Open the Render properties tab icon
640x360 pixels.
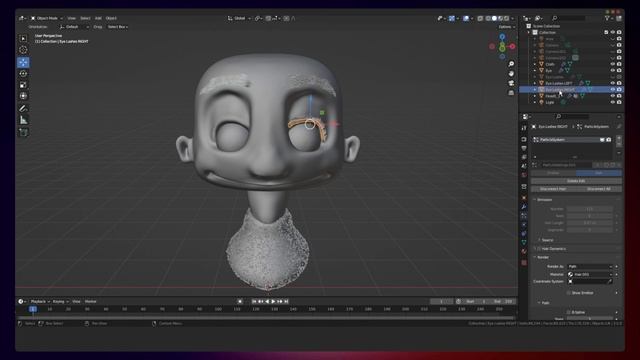click(x=524, y=139)
